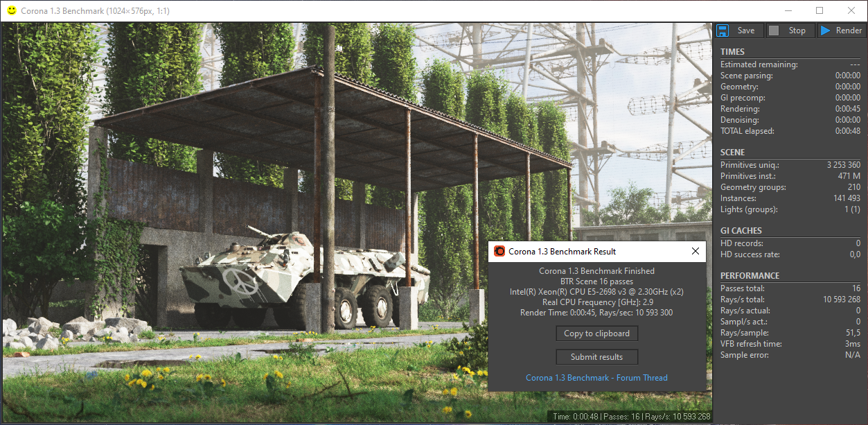Click the Corona 1.3 Benchmark Finished text

[x=596, y=271]
